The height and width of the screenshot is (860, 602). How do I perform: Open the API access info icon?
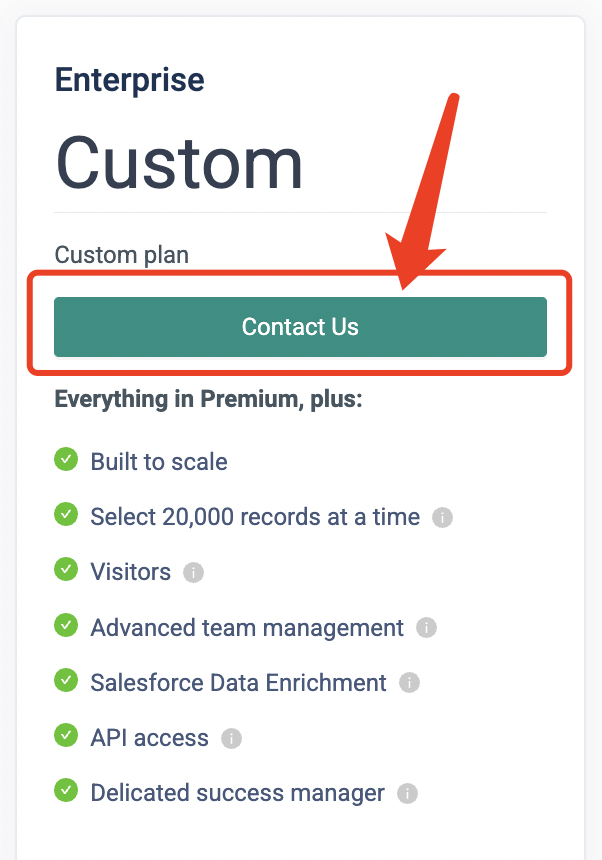[x=231, y=739]
